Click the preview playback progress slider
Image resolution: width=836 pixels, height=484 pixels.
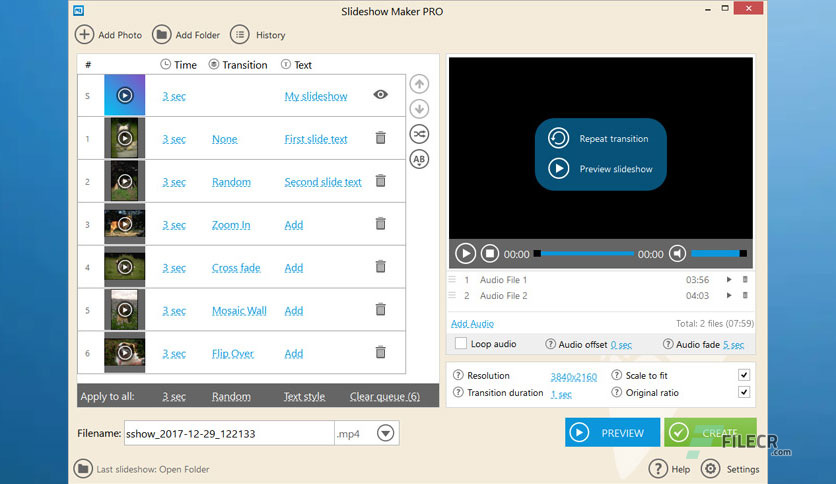[x=584, y=254]
